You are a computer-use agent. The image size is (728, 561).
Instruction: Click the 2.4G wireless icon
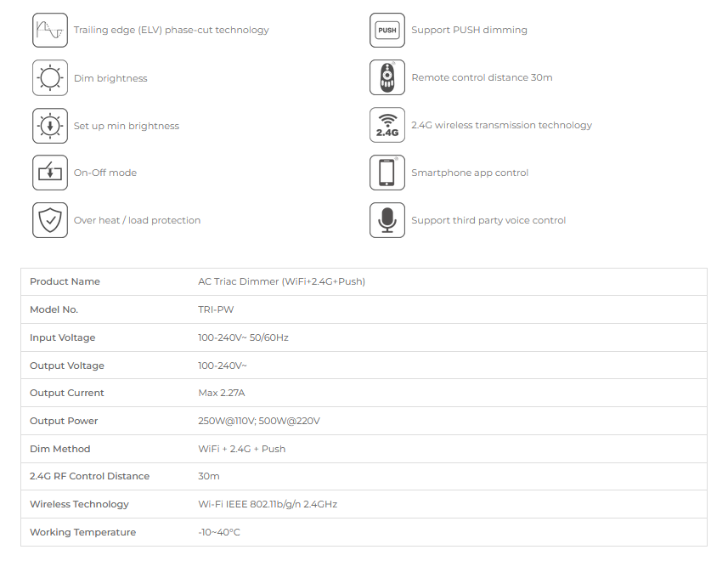tap(387, 125)
